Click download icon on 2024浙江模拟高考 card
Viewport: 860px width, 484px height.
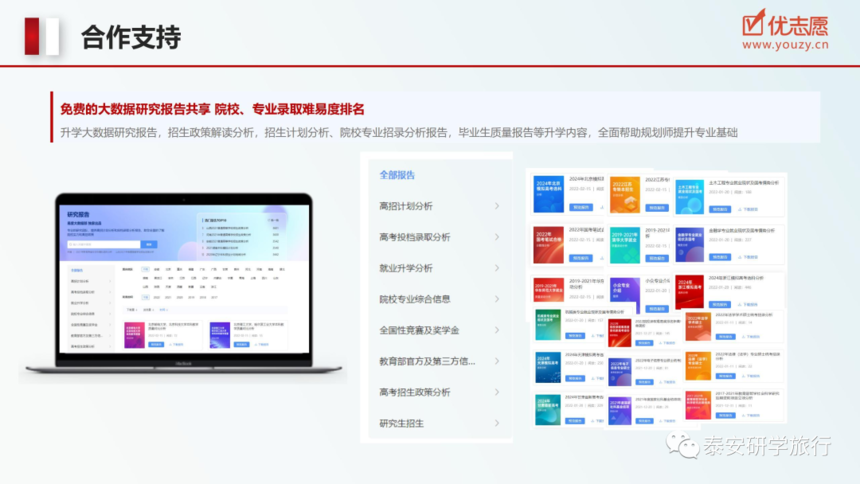[x=740, y=304]
